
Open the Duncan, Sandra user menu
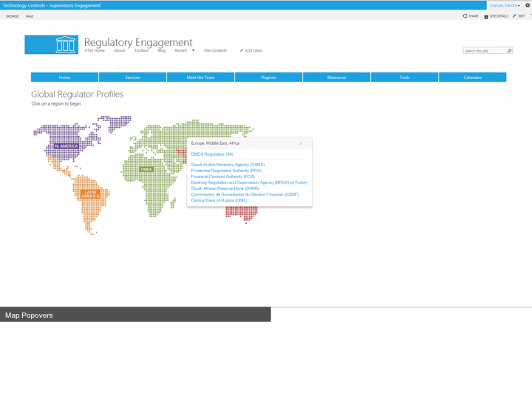(505, 5)
